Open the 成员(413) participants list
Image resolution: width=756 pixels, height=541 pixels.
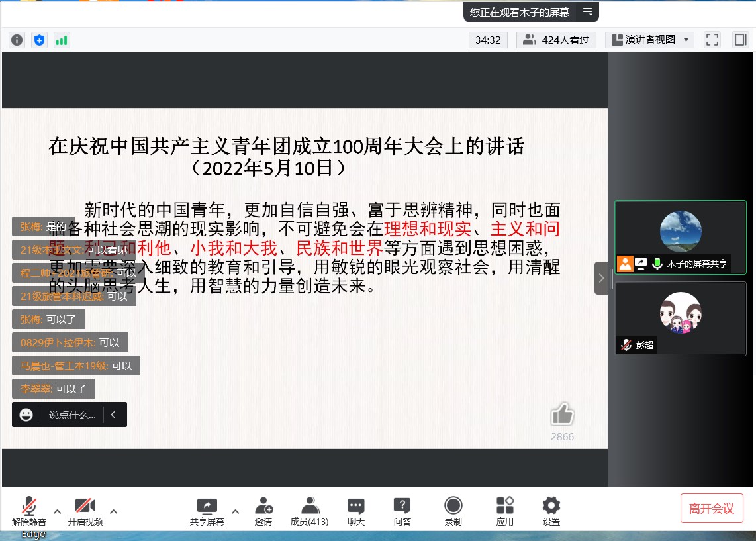[x=310, y=511]
